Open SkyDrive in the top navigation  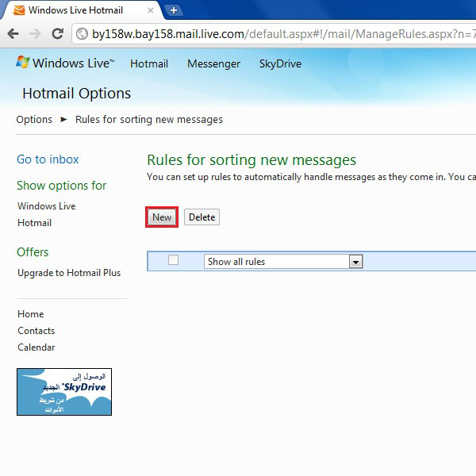tap(280, 63)
